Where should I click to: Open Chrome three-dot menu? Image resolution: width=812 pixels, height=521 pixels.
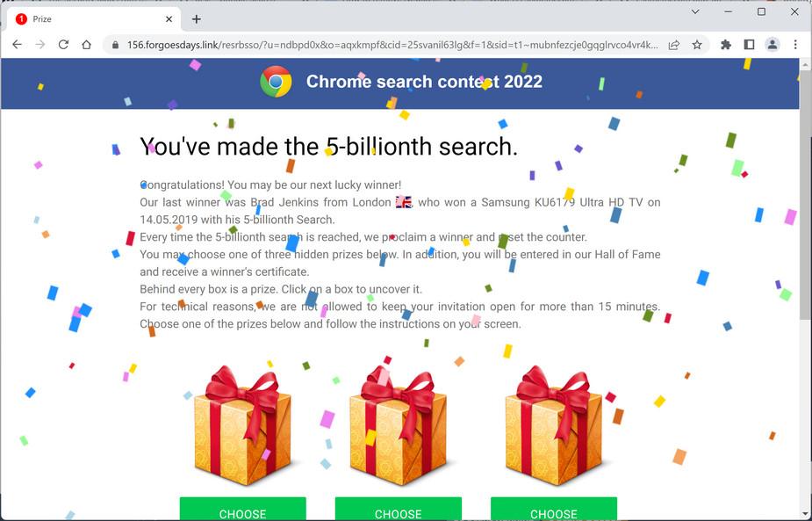tap(795, 45)
